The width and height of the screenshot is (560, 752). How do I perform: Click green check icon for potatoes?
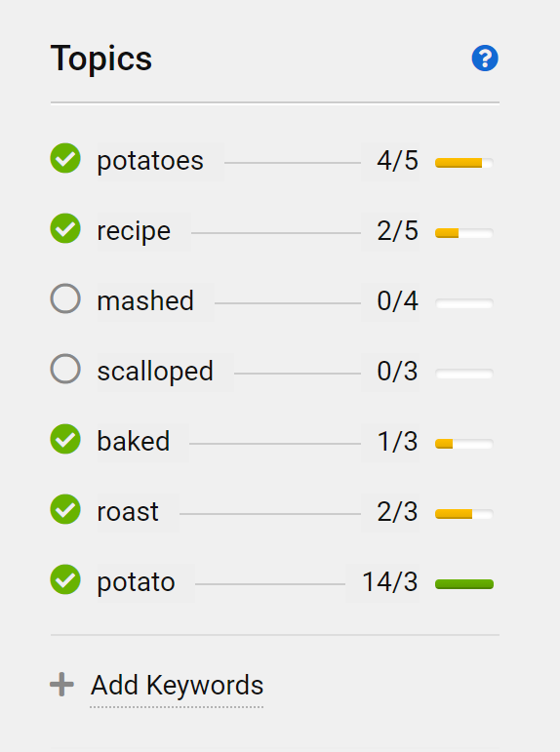(x=65, y=158)
